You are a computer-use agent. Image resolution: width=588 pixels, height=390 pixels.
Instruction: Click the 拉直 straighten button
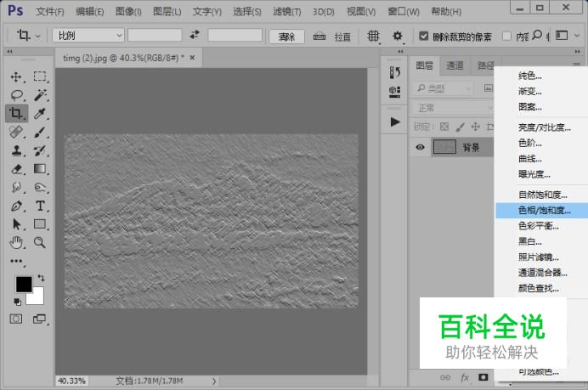pos(333,37)
